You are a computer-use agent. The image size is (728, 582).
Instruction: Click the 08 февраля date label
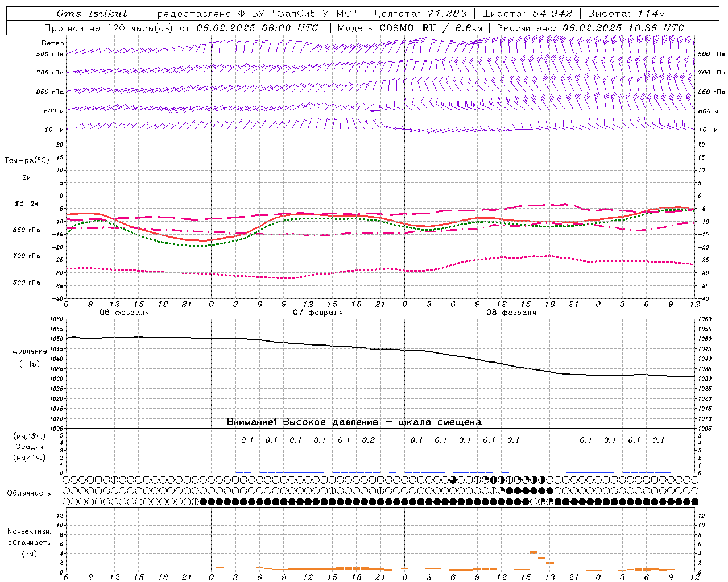coord(511,313)
